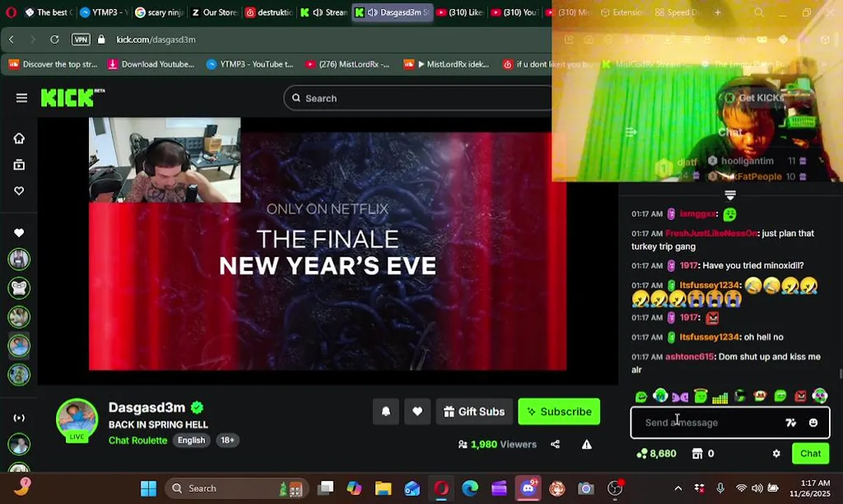Focus the Send a message field

coord(730,423)
